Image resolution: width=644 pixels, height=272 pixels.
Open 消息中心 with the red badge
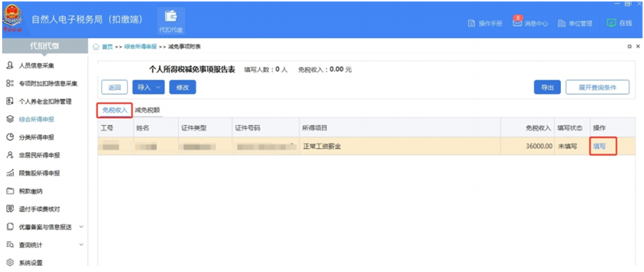click(530, 22)
